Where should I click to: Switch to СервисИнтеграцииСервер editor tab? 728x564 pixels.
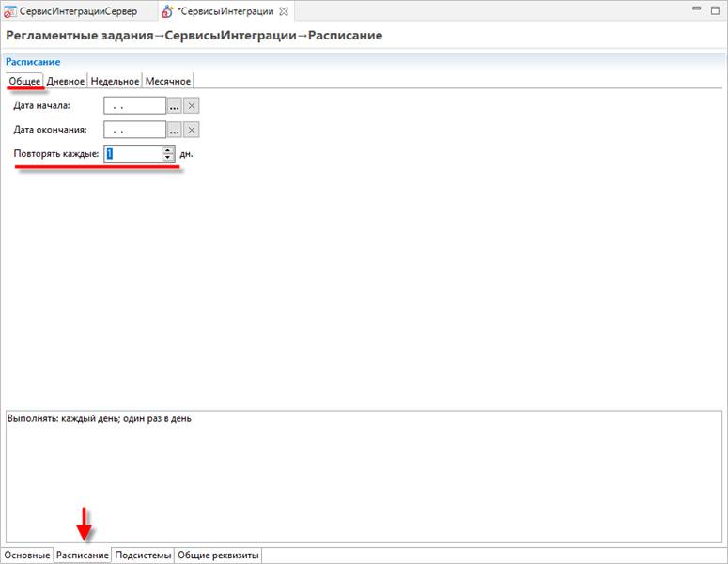point(78,12)
